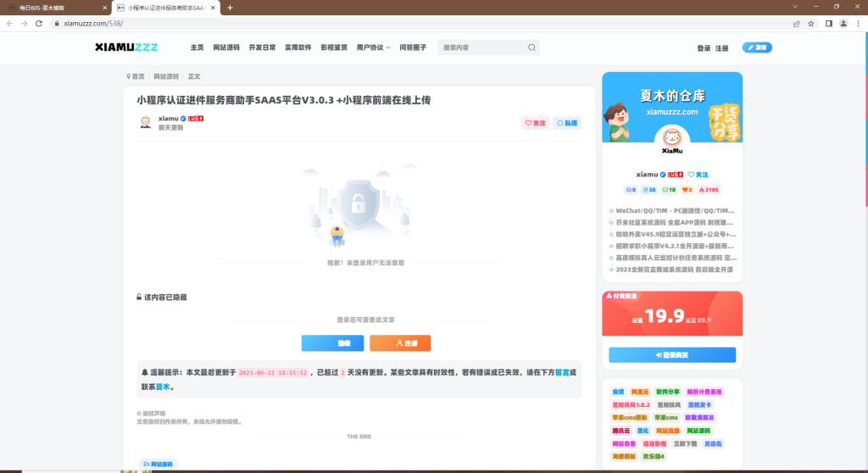868x473 pixels.
Task: Open 开发日常 navigation item
Action: [x=263, y=47]
